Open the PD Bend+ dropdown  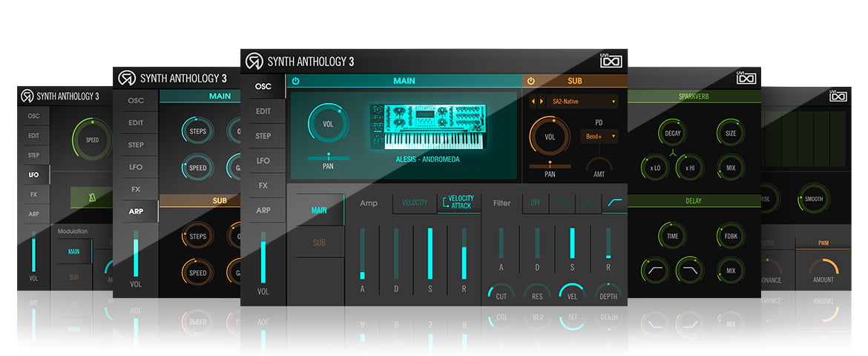599,136
